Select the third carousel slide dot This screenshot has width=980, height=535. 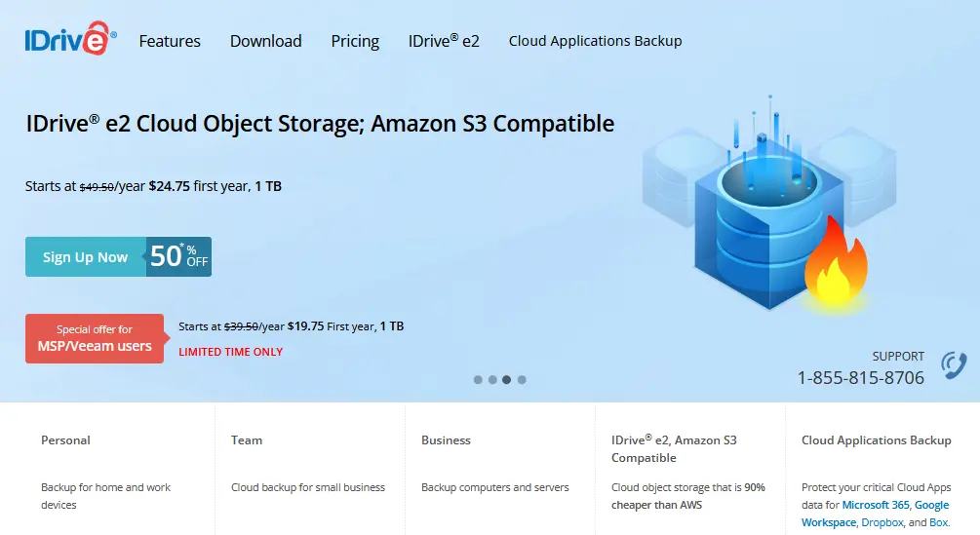507,380
